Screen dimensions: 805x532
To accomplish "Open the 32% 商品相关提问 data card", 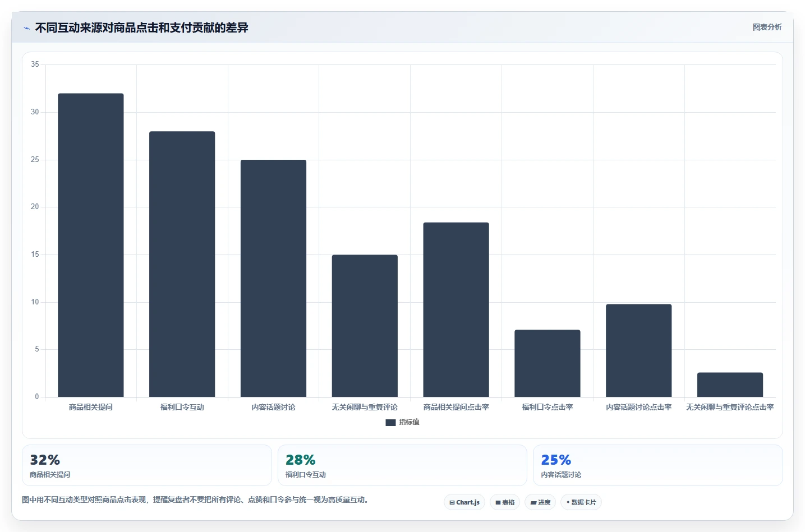I will [147, 465].
